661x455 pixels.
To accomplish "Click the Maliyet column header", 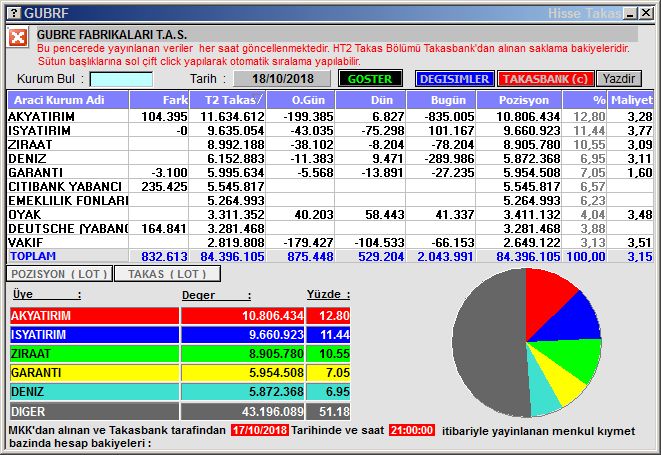I will coord(630,100).
